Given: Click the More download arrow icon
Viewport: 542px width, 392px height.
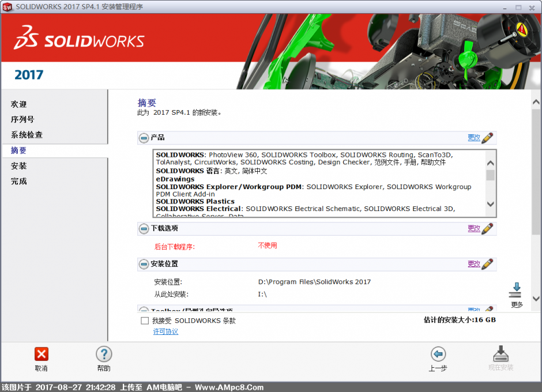Looking at the screenshot, I should point(516,291).
